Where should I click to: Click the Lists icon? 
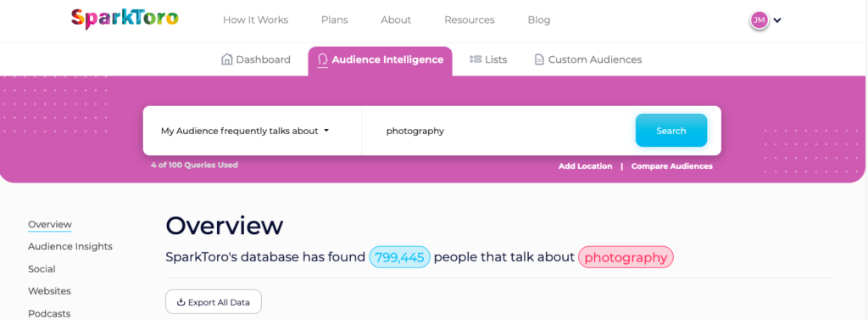click(x=475, y=59)
